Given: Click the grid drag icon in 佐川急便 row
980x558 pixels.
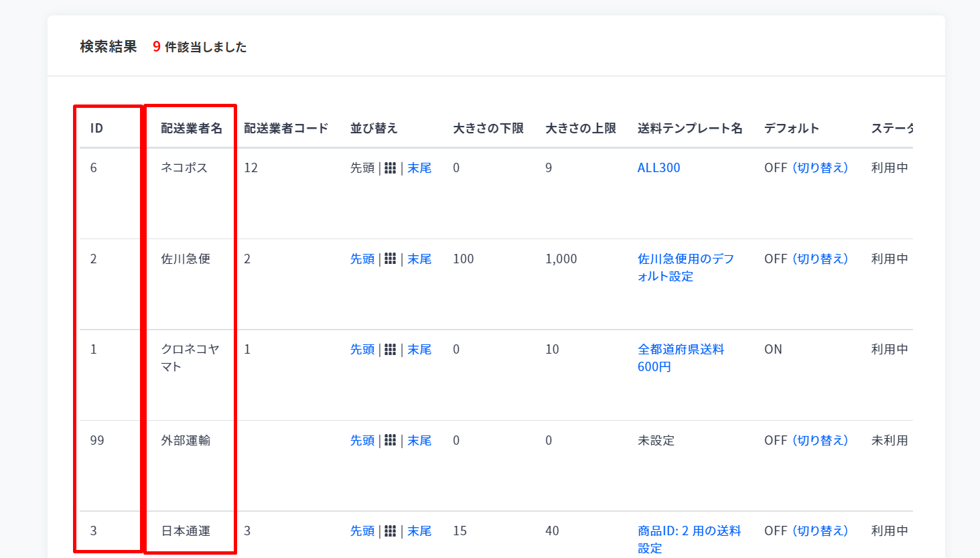Looking at the screenshot, I should [x=391, y=259].
